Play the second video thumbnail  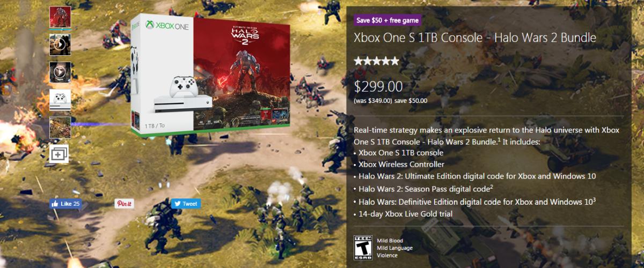[x=60, y=72]
